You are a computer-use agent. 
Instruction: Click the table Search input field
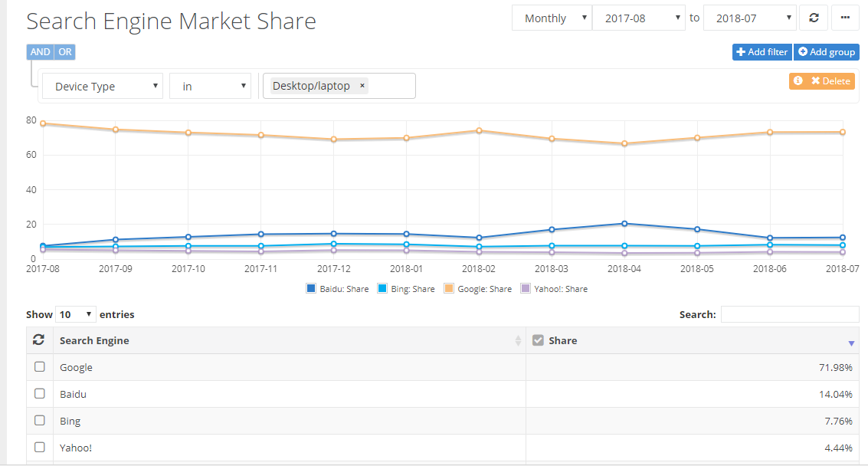[790, 314]
